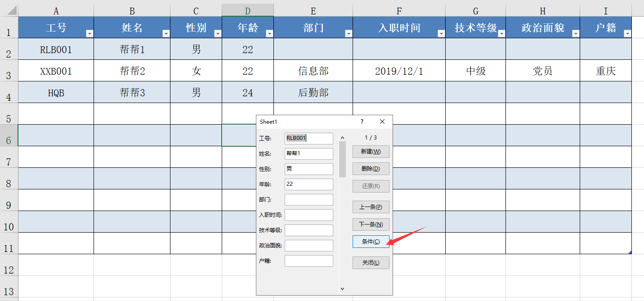Select column H header

pyautogui.click(x=543, y=11)
